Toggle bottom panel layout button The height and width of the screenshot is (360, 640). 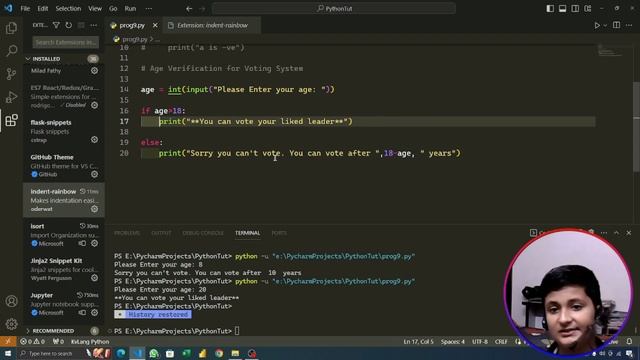[562, 9]
